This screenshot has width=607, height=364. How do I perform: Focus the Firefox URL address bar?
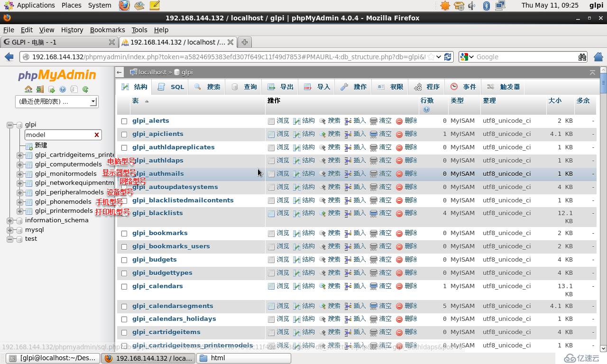coord(228,57)
